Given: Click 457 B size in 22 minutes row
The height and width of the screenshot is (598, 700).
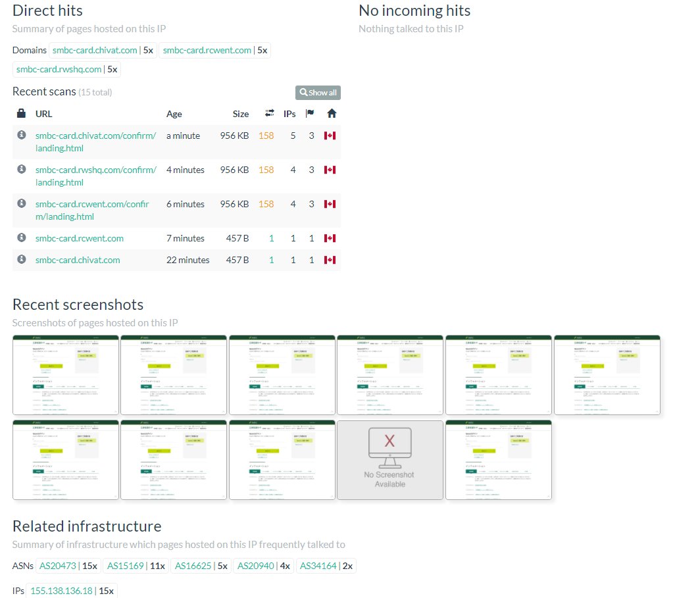Looking at the screenshot, I should (x=238, y=260).
